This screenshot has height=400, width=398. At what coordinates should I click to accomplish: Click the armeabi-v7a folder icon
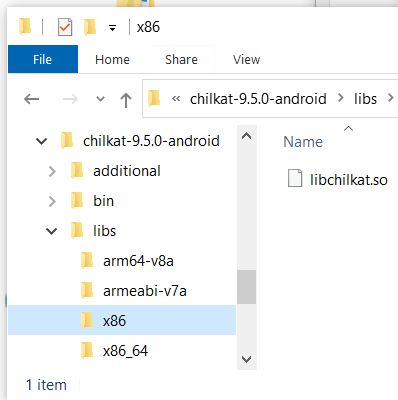pyautogui.click(x=87, y=290)
